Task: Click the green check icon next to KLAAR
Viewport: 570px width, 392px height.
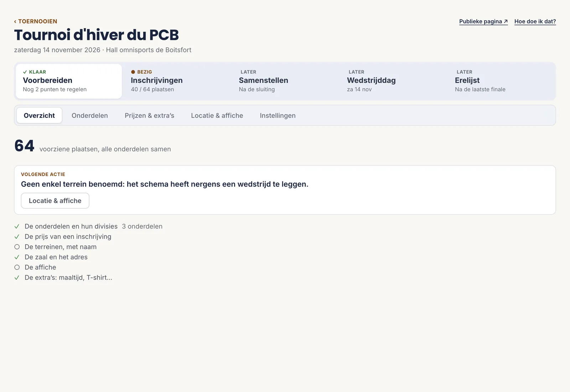Action: point(25,72)
